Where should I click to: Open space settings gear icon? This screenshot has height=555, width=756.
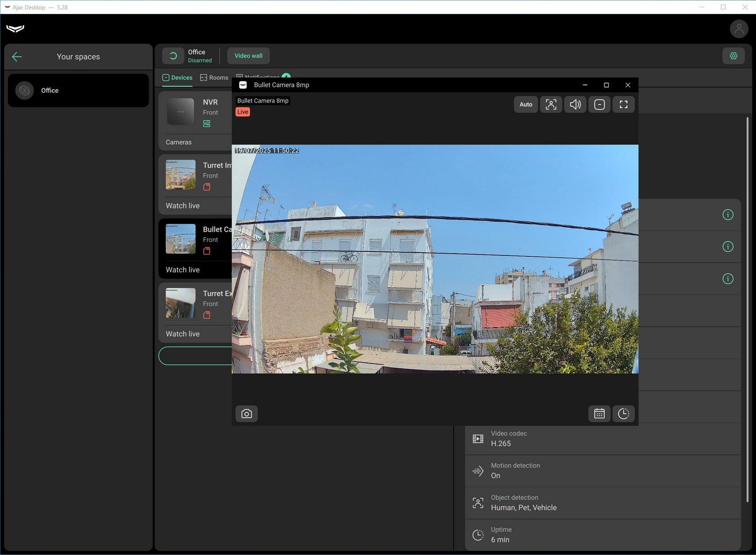(x=733, y=56)
